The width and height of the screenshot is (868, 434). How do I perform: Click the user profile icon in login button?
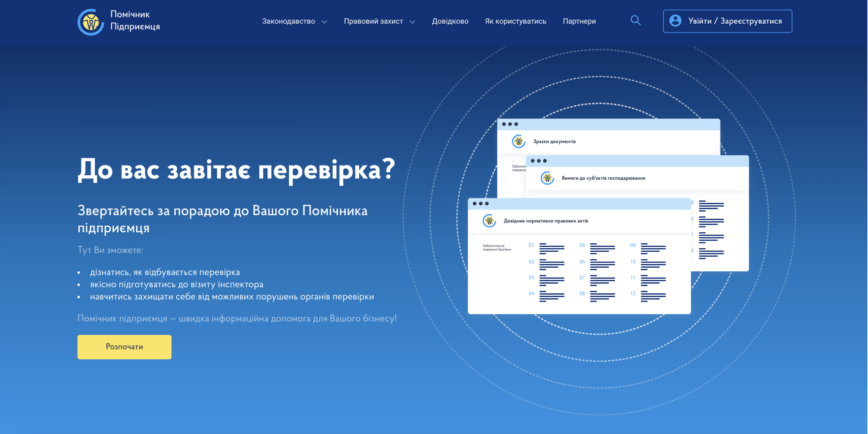click(675, 20)
